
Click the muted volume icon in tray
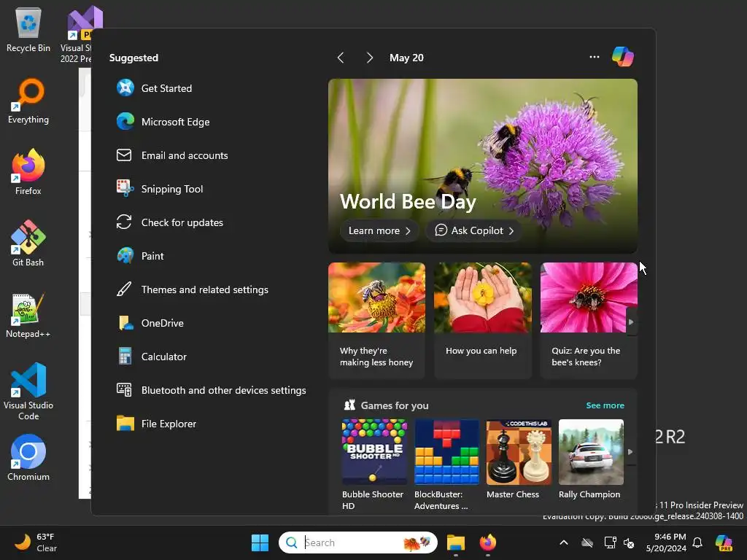click(x=629, y=542)
